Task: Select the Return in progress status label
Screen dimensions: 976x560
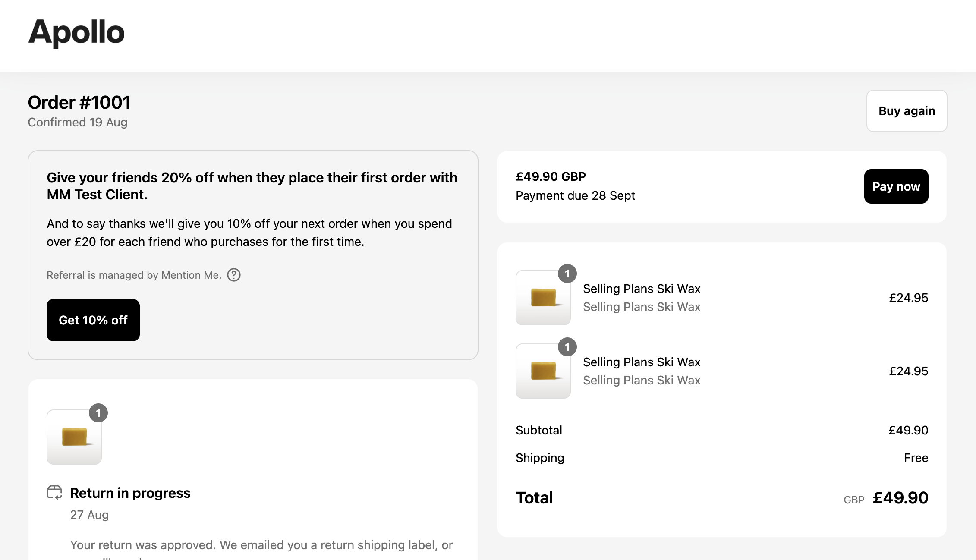Action: pyautogui.click(x=130, y=493)
